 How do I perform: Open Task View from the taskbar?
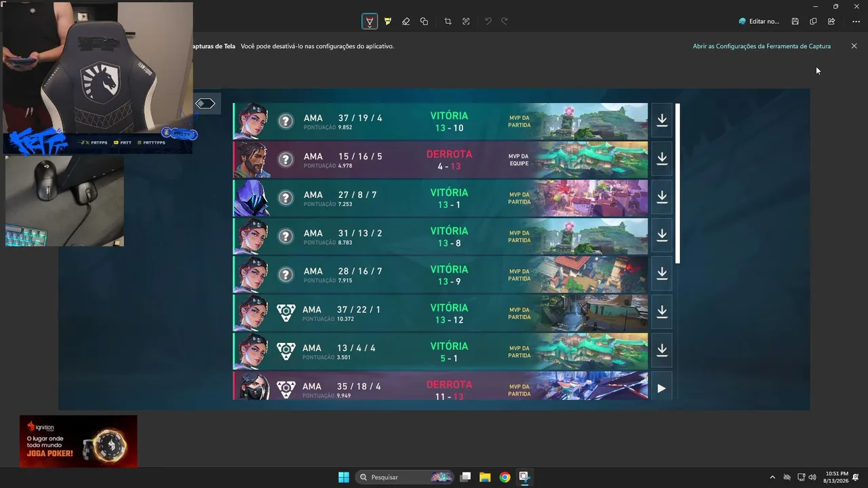pos(465,477)
